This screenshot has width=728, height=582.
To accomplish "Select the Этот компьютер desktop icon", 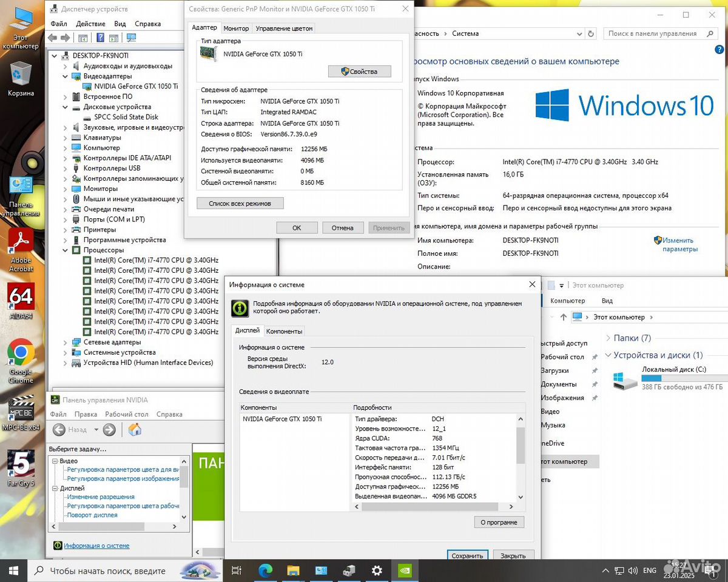I will 21,28.
